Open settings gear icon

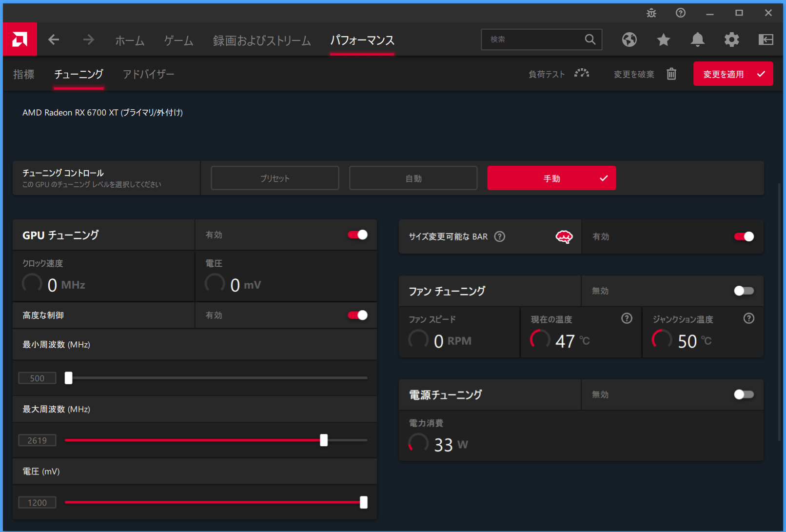coord(732,39)
